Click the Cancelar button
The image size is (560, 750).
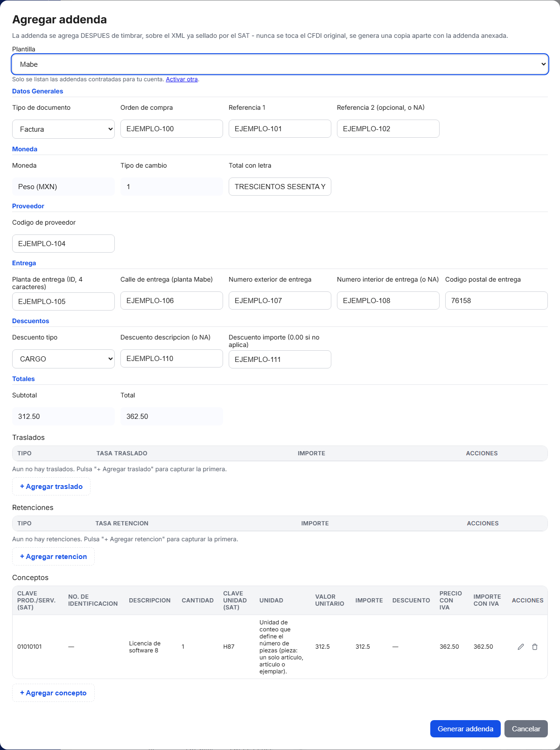tap(526, 729)
